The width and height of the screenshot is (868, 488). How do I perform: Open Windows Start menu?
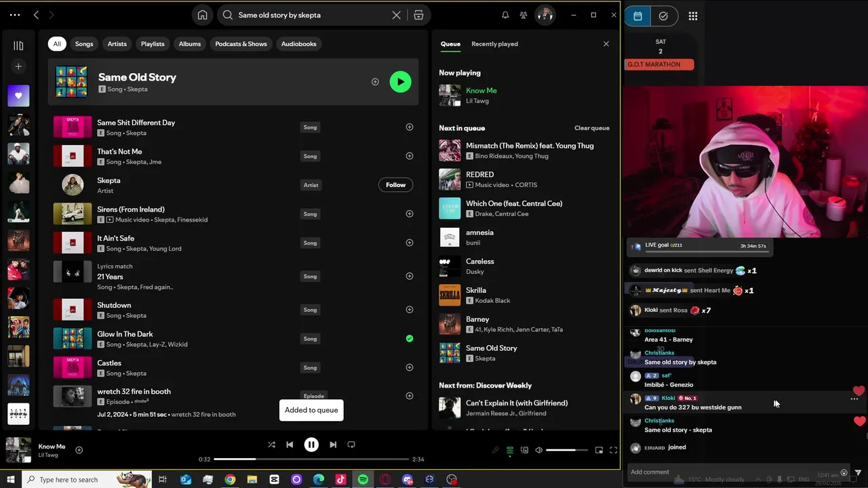tap(10, 479)
